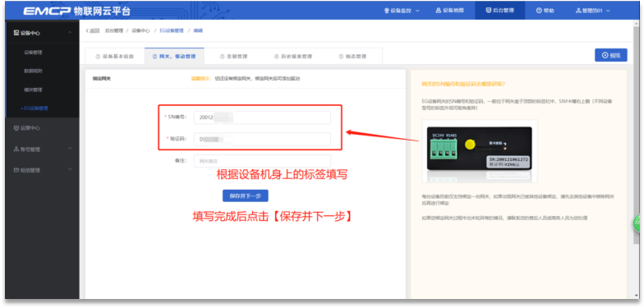Click the 设备监控 icon in header
The width and height of the screenshot is (644, 308).
coord(386,11)
